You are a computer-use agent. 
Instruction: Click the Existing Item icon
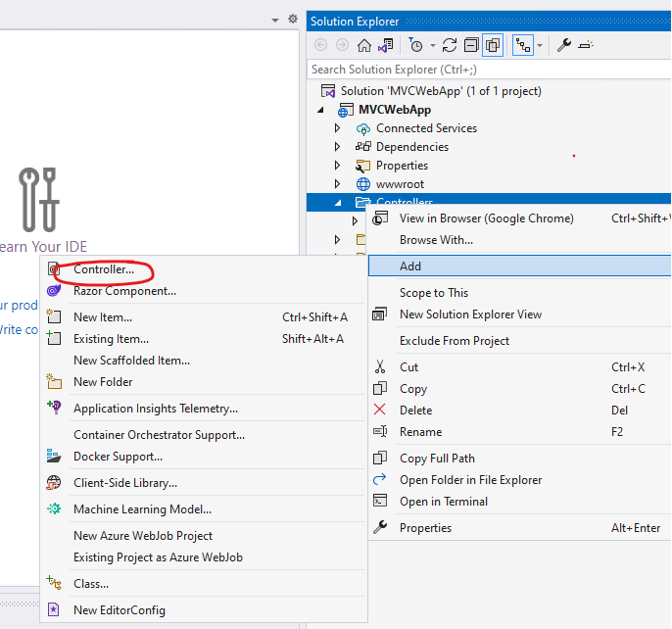pyautogui.click(x=54, y=338)
